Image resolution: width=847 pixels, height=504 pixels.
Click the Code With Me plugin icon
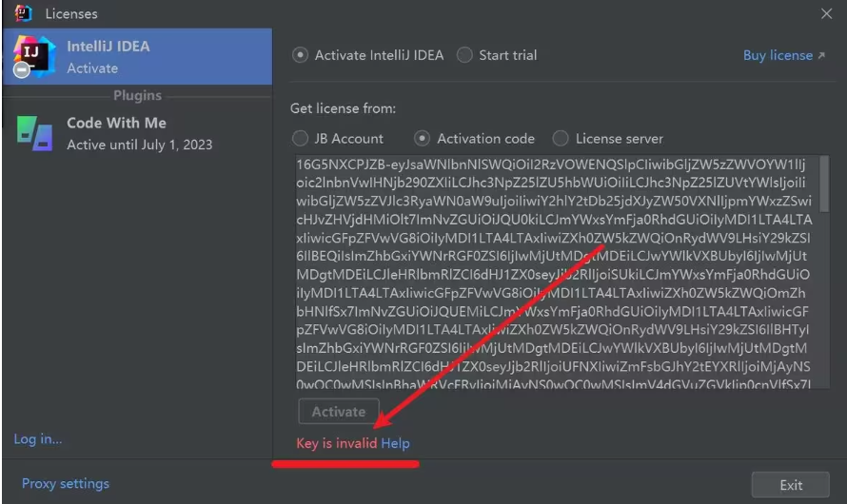click(34, 133)
